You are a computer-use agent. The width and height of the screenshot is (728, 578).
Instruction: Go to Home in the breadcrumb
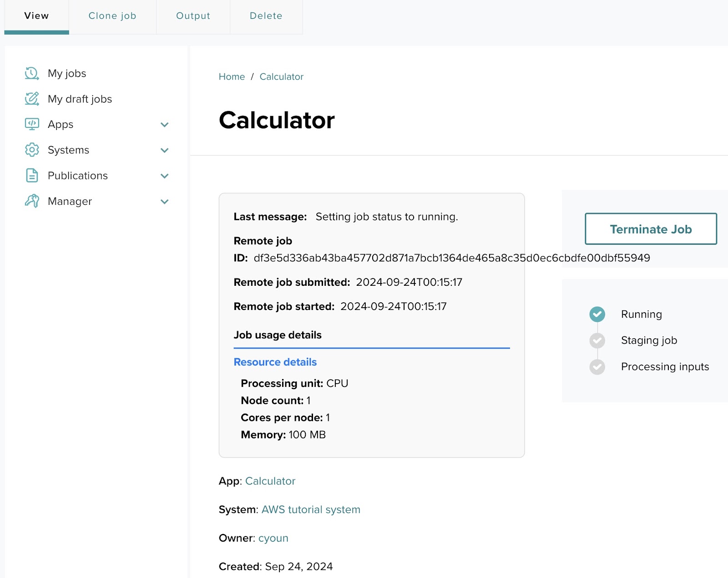(x=232, y=77)
